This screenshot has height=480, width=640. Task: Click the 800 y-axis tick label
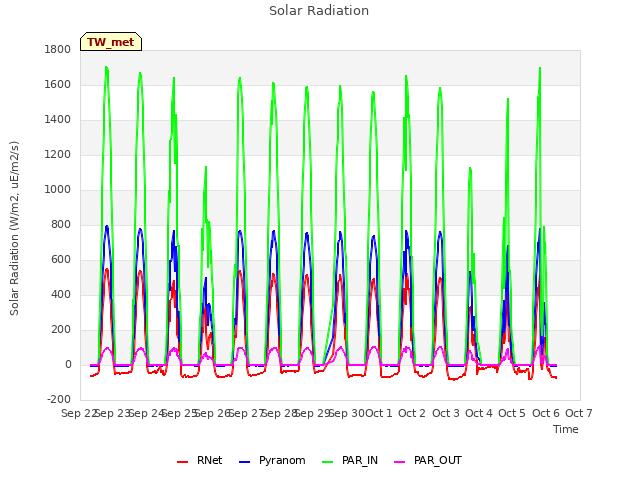(x=61, y=224)
